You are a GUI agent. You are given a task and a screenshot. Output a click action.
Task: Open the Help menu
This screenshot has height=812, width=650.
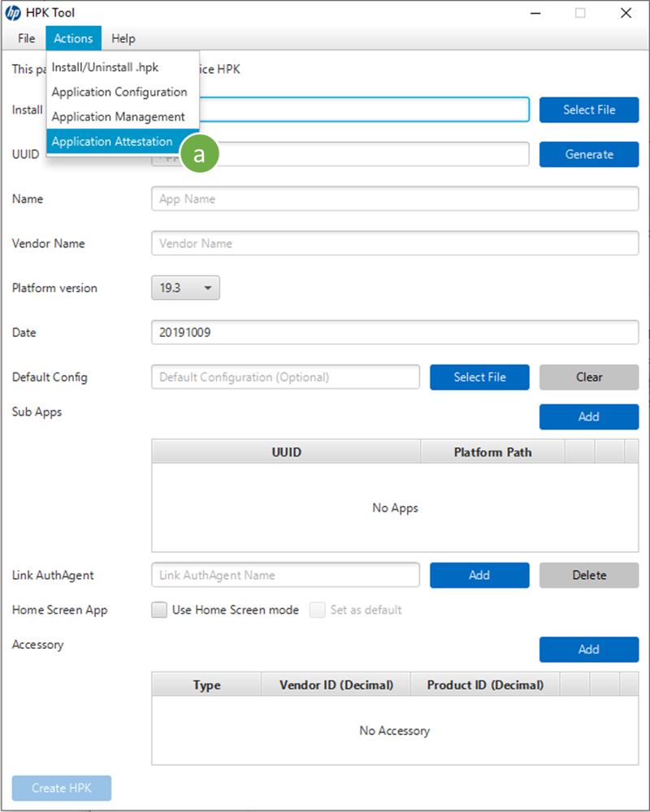click(123, 38)
